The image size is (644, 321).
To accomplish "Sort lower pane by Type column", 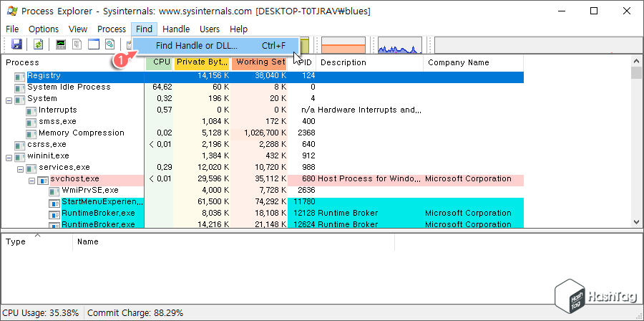I will click(37, 241).
